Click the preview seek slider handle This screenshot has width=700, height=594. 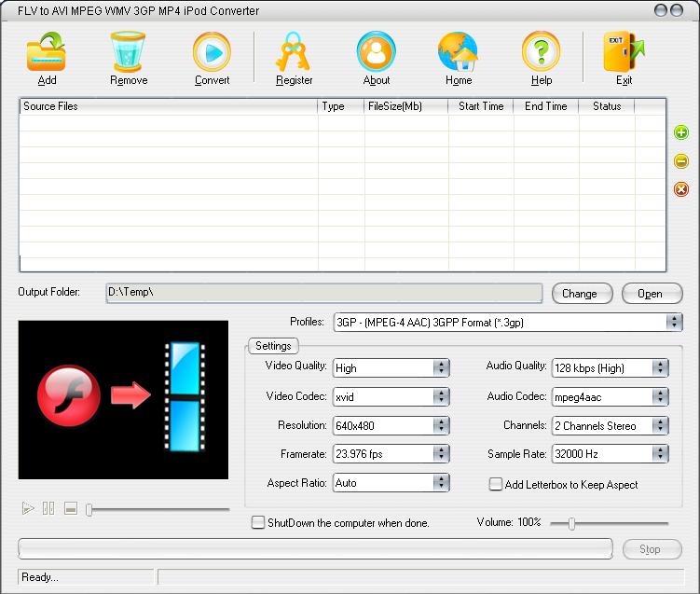(89, 509)
